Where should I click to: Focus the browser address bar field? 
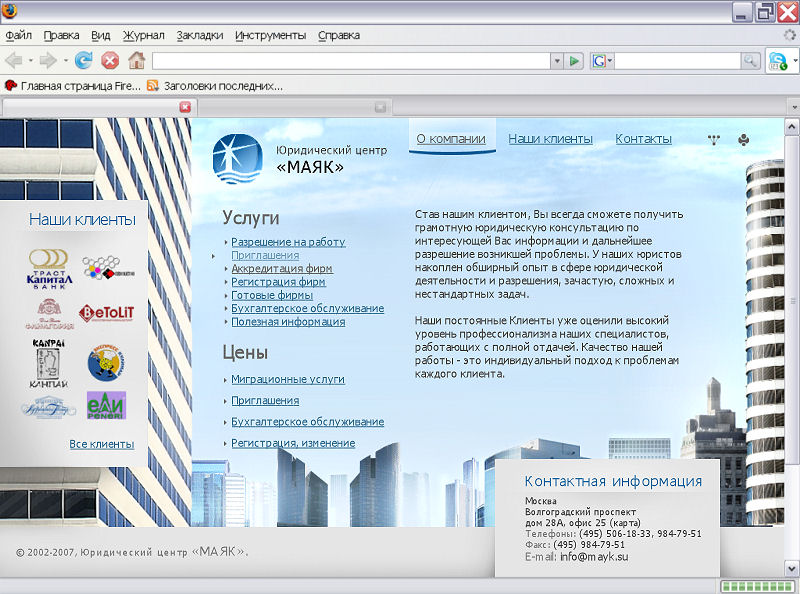351,61
